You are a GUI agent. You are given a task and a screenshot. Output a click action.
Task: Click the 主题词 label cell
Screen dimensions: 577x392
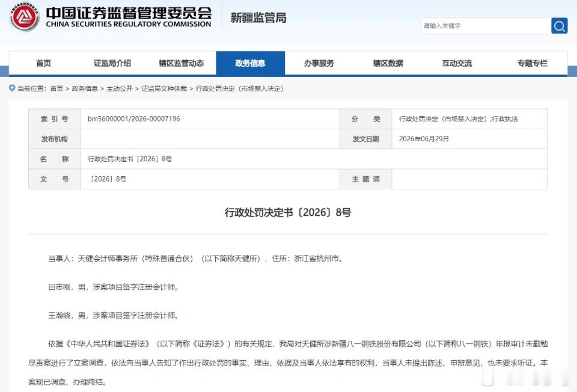tap(366, 179)
